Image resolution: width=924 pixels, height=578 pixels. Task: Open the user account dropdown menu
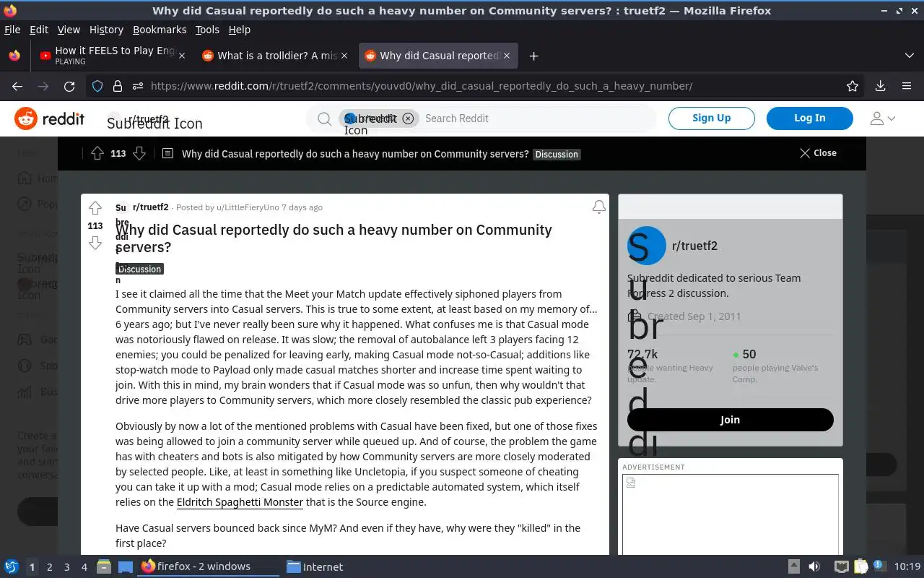tap(882, 118)
